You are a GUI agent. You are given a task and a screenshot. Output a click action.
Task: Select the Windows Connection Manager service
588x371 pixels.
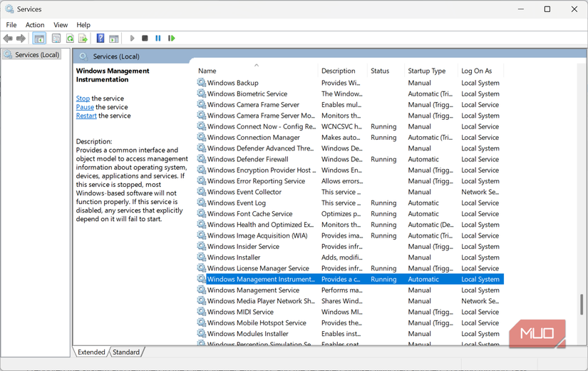[x=350, y=137]
